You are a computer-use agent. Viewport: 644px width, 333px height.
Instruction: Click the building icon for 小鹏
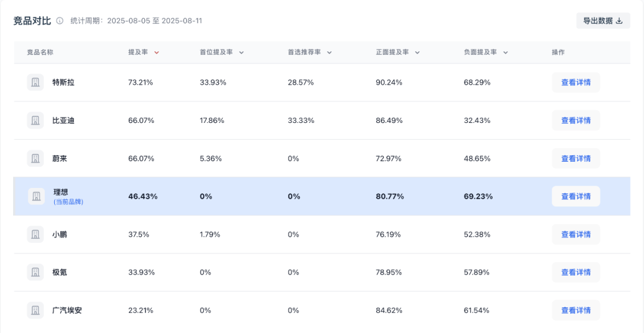pos(35,235)
